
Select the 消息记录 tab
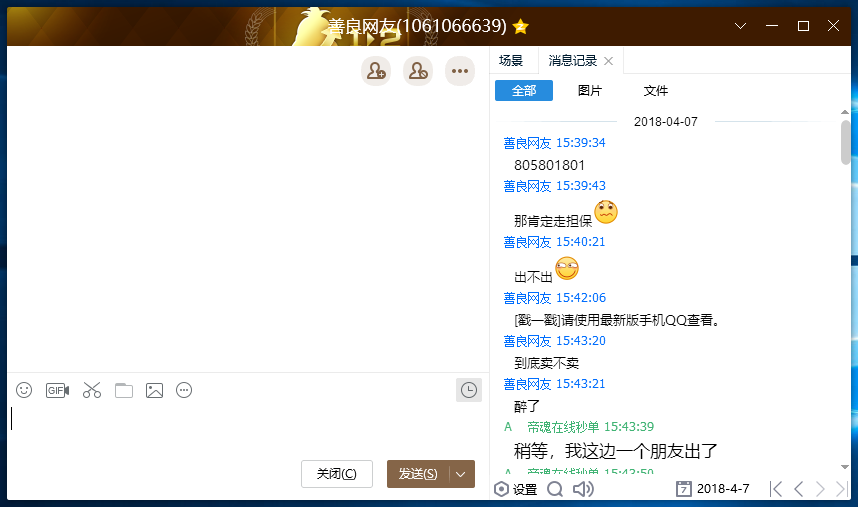pos(572,61)
